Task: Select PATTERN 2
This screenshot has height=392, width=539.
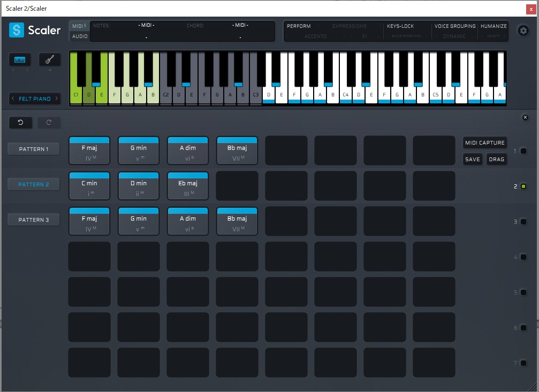Action: pyautogui.click(x=34, y=184)
